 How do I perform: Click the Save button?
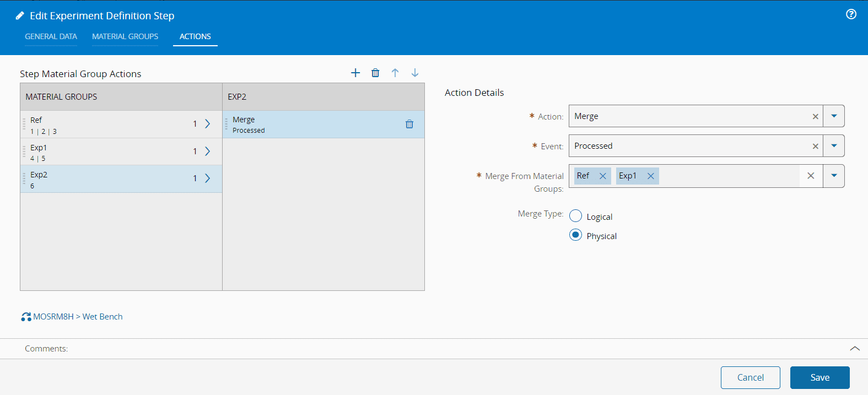(x=820, y=377)
